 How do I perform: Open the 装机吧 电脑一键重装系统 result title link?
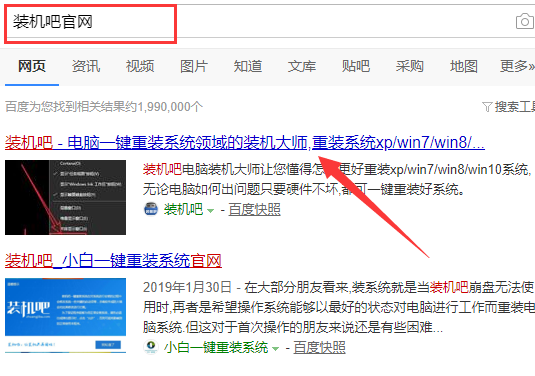click(x=245, y=142)
